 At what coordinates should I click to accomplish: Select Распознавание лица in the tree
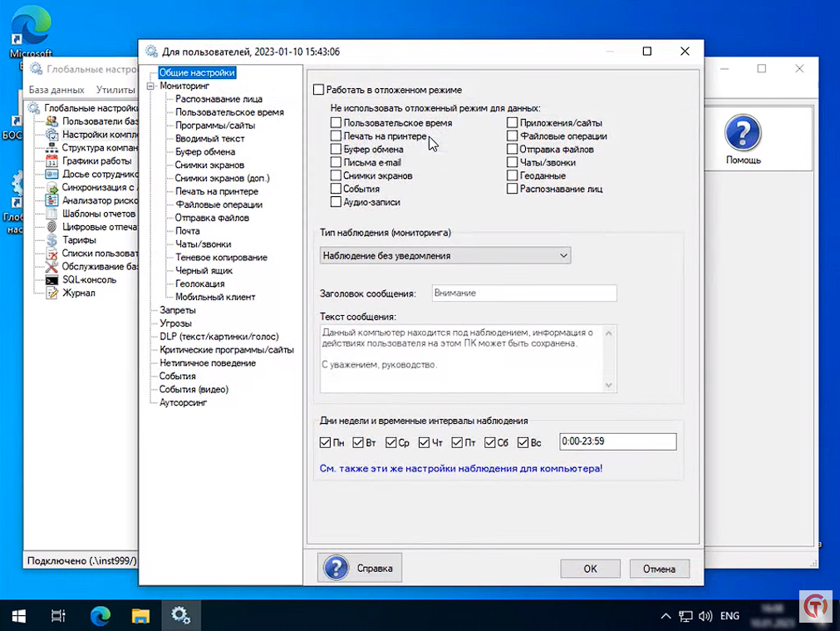(x=219, y=99)
